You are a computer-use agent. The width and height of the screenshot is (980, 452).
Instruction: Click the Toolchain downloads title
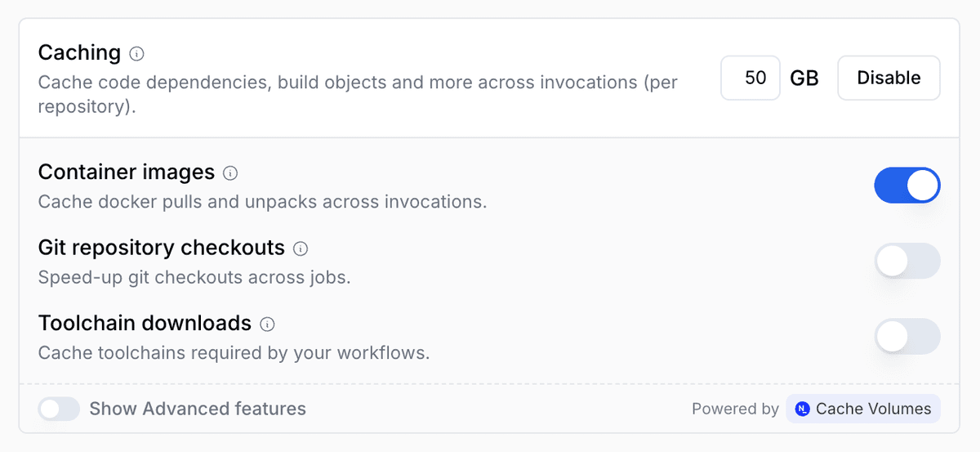coord(145,323)
